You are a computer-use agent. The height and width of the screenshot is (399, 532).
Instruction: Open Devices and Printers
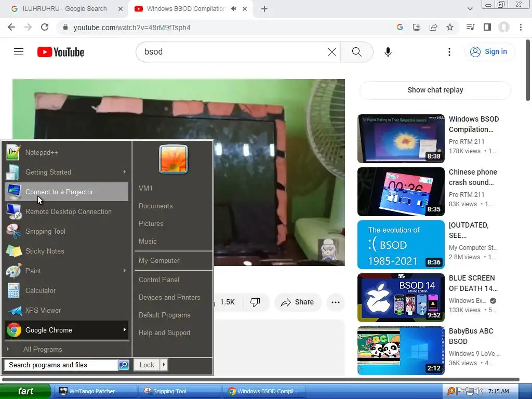[169, 297]
